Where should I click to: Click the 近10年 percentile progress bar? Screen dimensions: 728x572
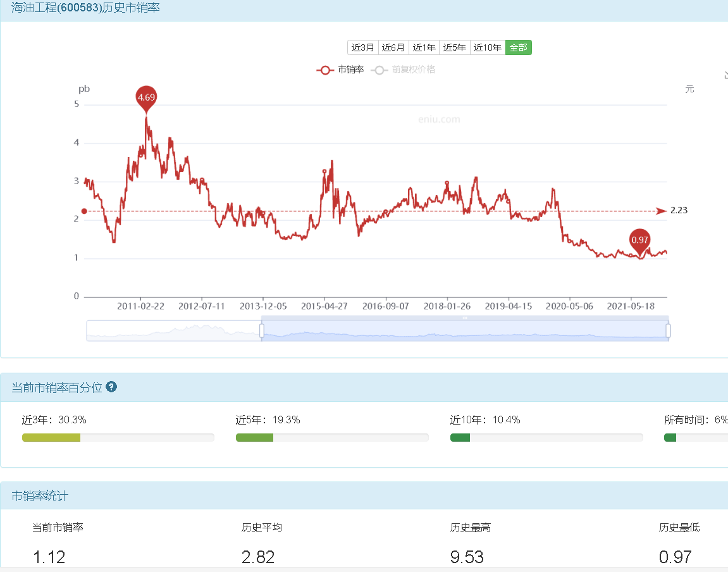[x=546, y=437]
